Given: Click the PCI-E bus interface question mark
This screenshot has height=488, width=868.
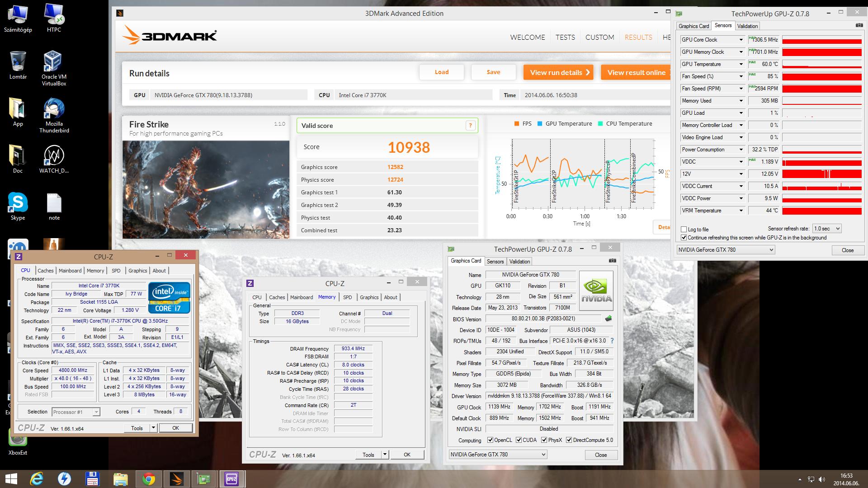Looking at the screenshot, I should click(612, 341).
